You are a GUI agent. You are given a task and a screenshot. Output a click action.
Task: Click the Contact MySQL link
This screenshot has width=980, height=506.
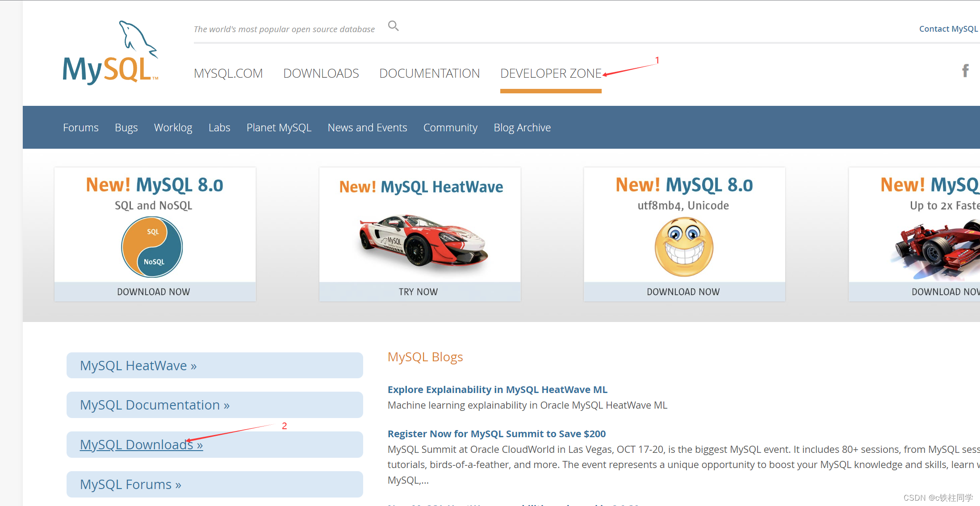pyautogui.click(x=948, y=29)
